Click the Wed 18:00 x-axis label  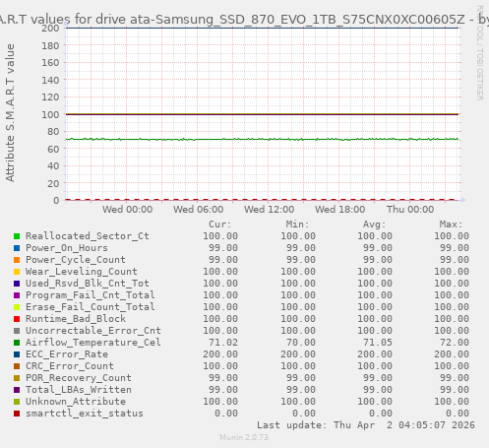pyautogui.click(x=340, y=210)
